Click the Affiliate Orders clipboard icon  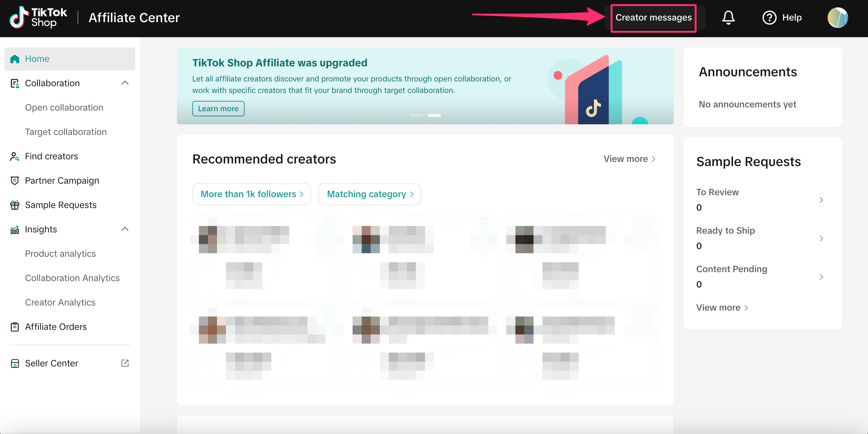coord(14,327)
